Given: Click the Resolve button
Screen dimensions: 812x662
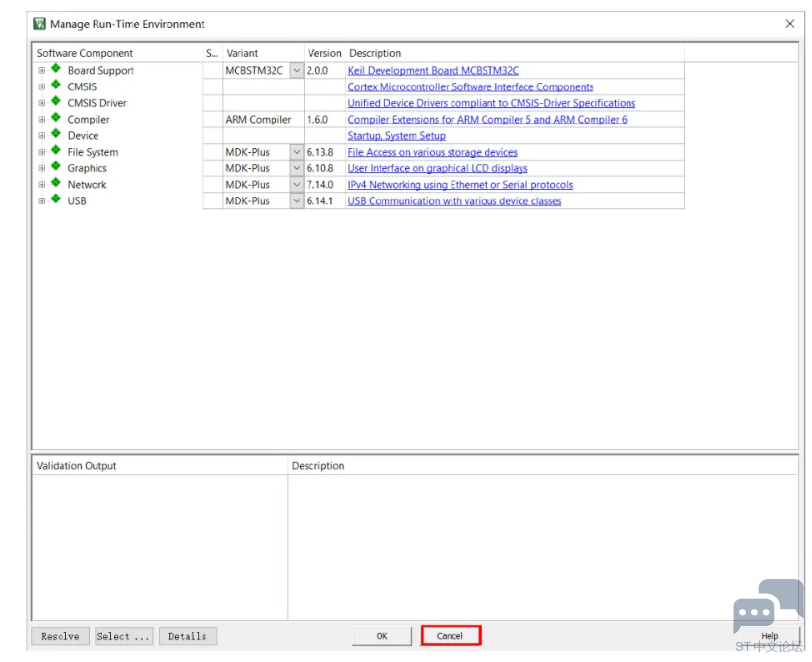Looking at the screenshot, I should pos(60,636).
